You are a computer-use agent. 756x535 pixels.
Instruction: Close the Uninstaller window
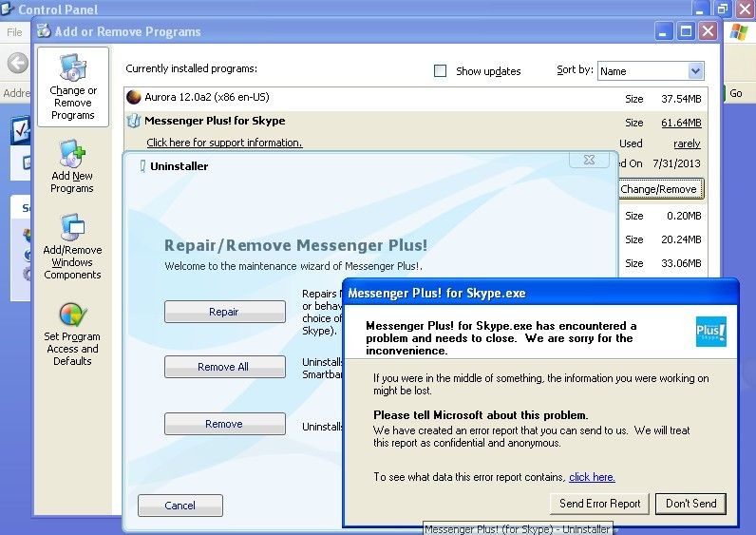[x=589, y=160]
